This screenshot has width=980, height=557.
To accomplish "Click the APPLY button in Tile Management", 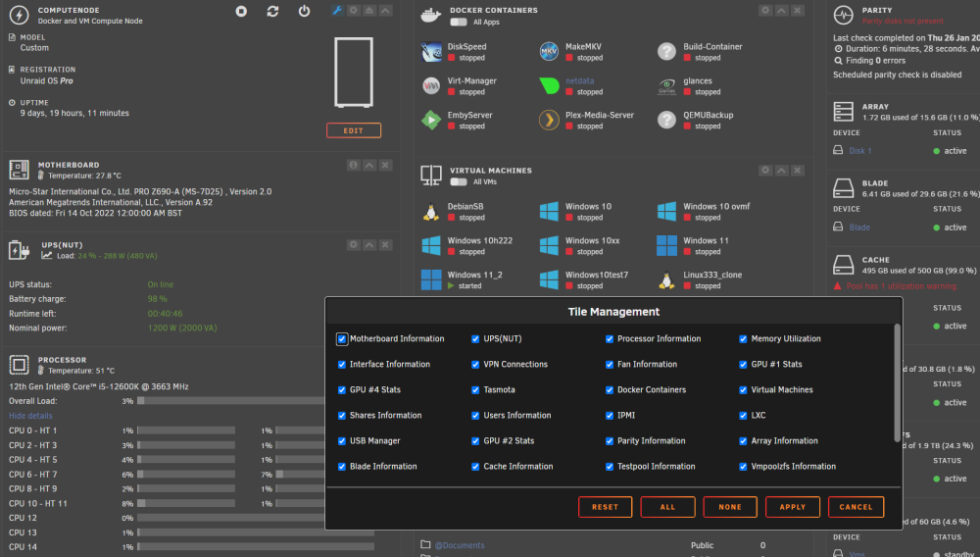I will (x=793, y=507).
